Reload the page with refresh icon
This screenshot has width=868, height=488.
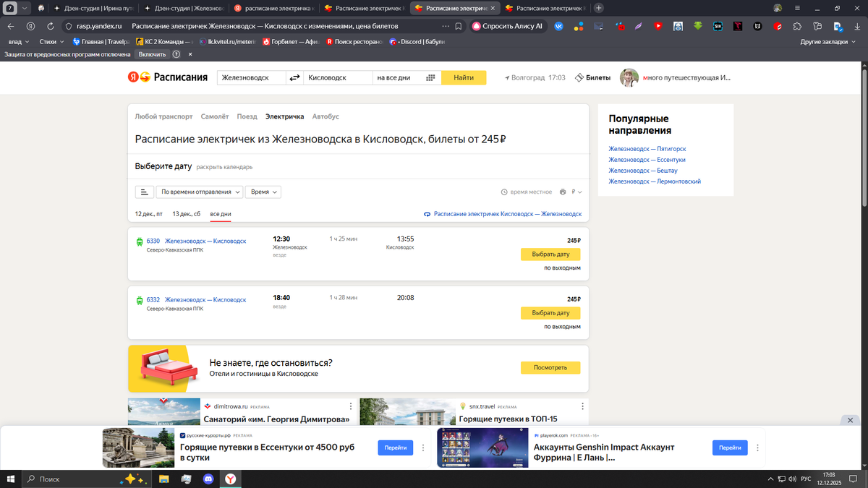pos(50,25)
